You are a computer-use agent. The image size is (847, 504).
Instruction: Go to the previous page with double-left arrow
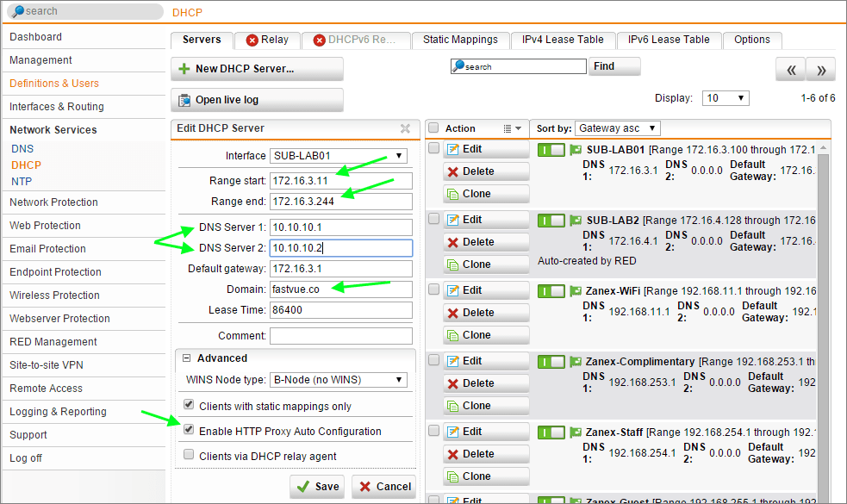coord(791,70)
